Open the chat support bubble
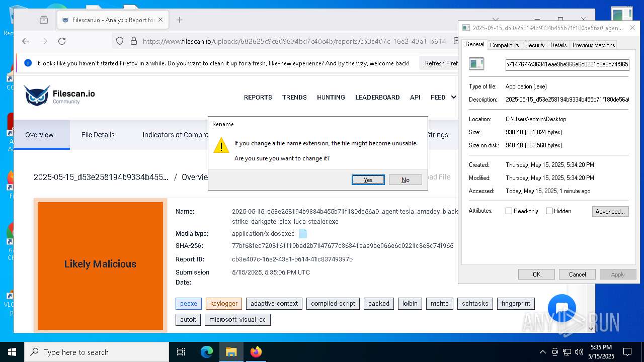This screenshot has width=644, height=362. pyautogui.click(x=562, y=308)
